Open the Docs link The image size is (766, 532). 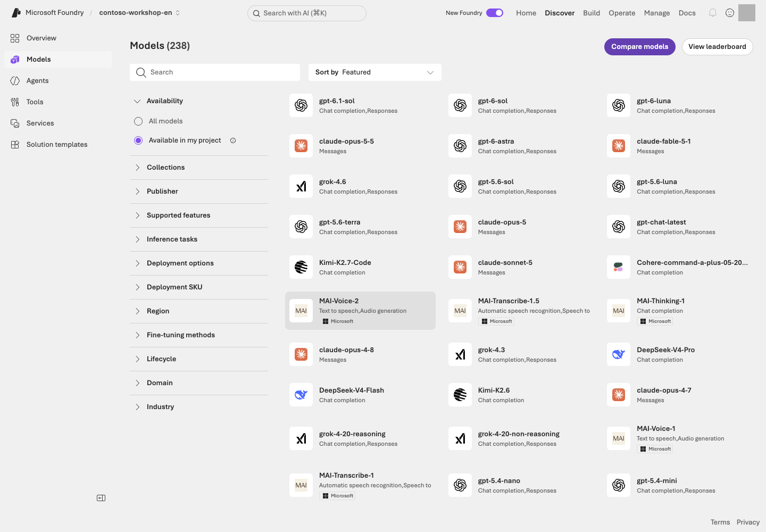click(687, 13)
